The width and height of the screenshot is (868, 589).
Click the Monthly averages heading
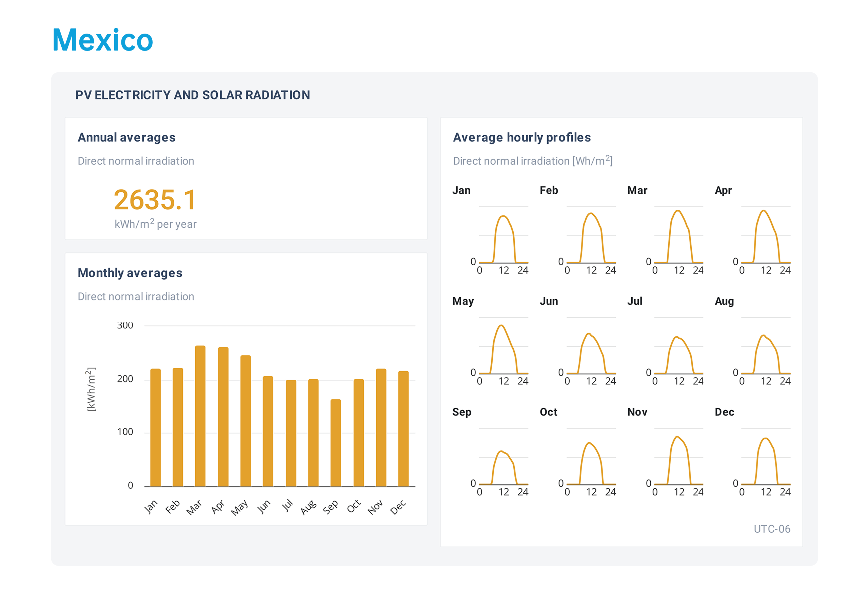click(x=130, y=273)
